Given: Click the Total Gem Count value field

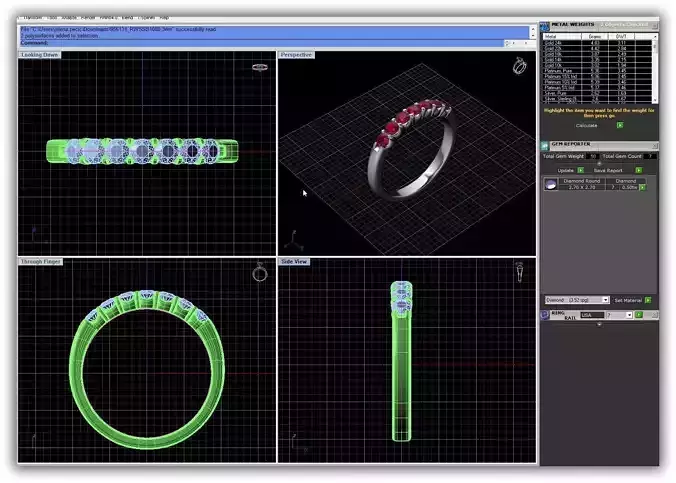Looking at the screenshot, I should tap(651, 156).
